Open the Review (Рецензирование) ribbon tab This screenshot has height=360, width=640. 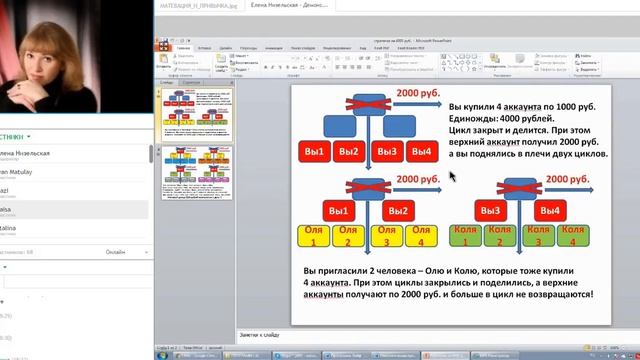tap(337, 48)
